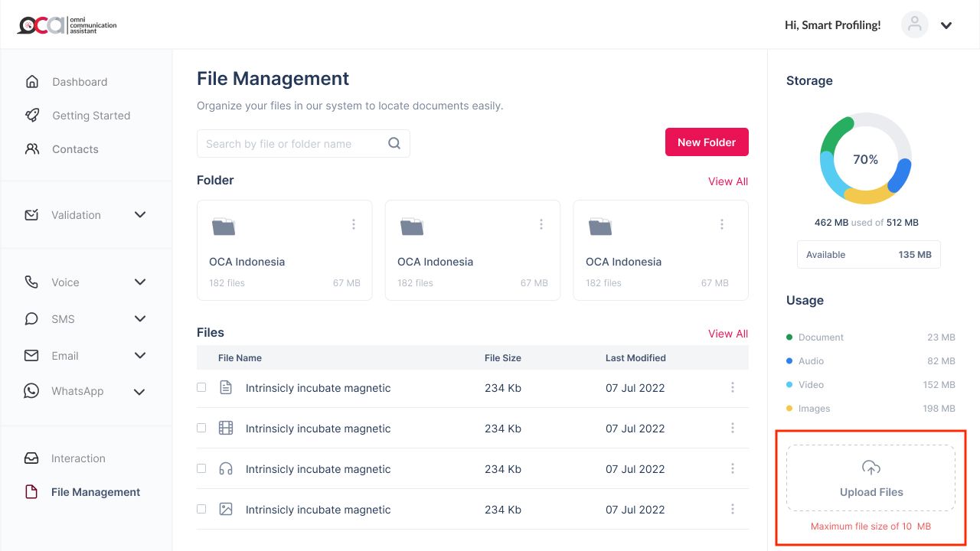Focus the file or folder search field
The height and width of the screenshot is (551, 980).
(x=291, y=144)
